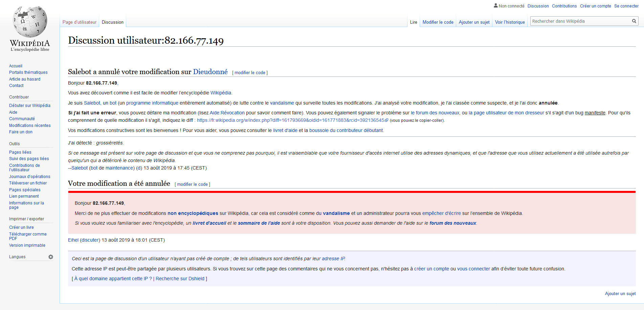Open the Wikipédia link in the message
The height and width of the screenshot is (310, 644).
[x=221, y=93]
